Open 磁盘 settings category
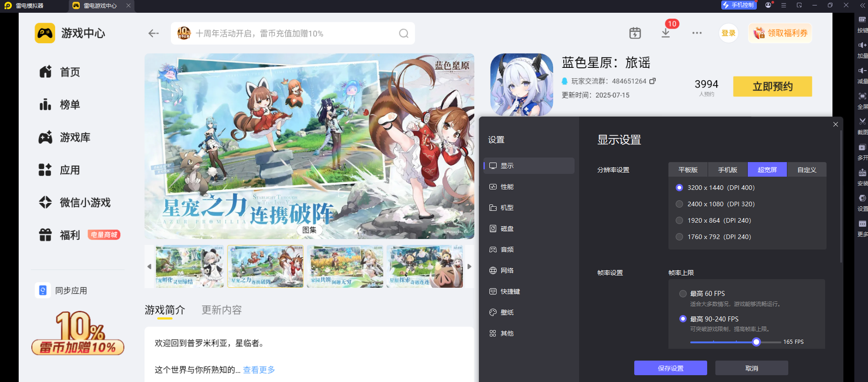 point(529,229)
